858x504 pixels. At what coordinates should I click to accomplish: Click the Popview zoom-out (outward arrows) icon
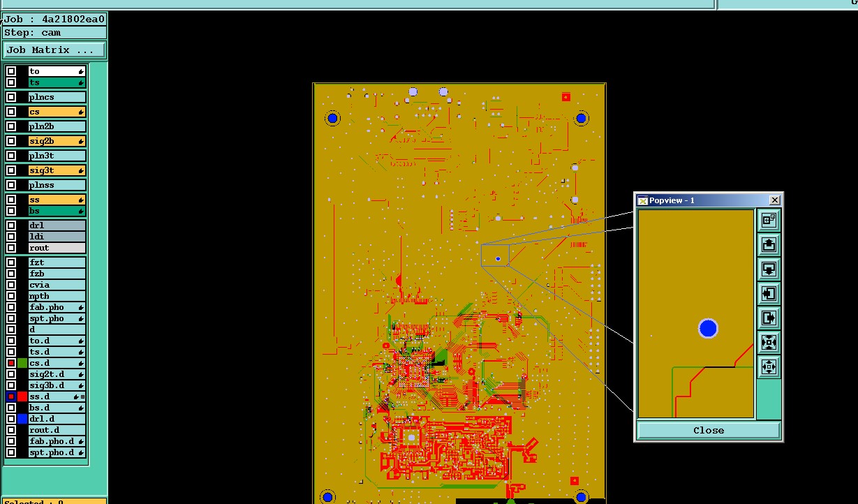click(x=769, y=367)
